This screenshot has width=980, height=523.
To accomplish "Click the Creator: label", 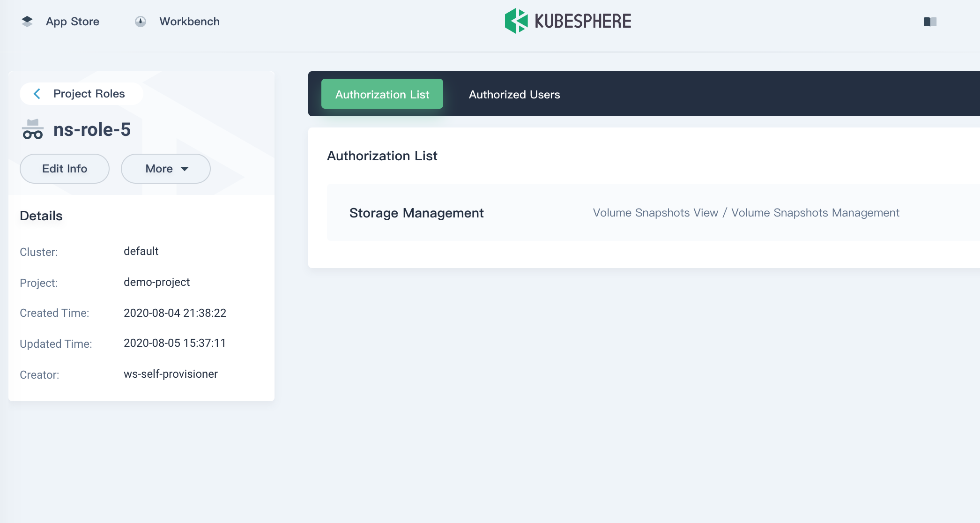I will 39,375.
